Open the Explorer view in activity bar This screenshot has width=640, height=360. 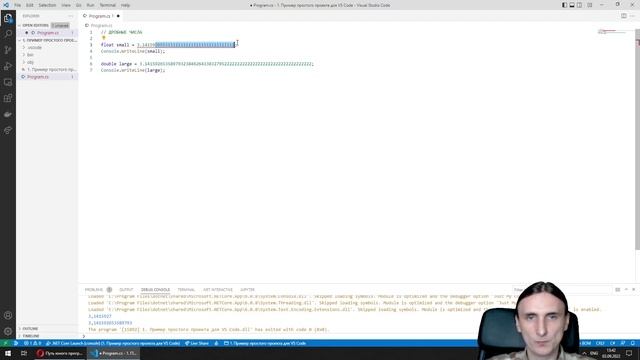[x=8, y=18]
